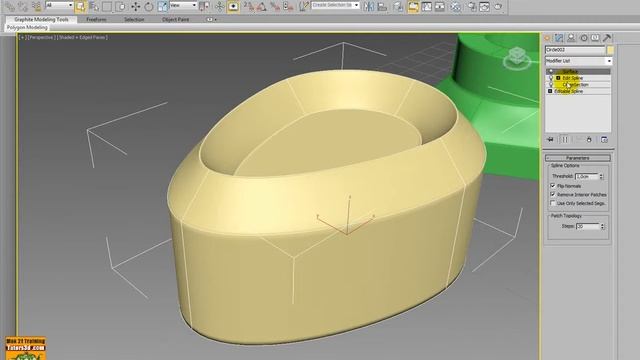Toggle Show End Result in modifier stack

(564, 140)
